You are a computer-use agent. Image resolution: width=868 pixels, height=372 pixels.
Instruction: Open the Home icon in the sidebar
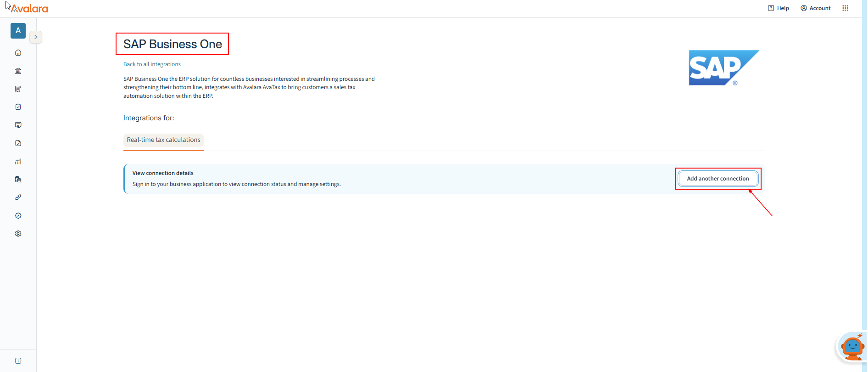point(18,53)
